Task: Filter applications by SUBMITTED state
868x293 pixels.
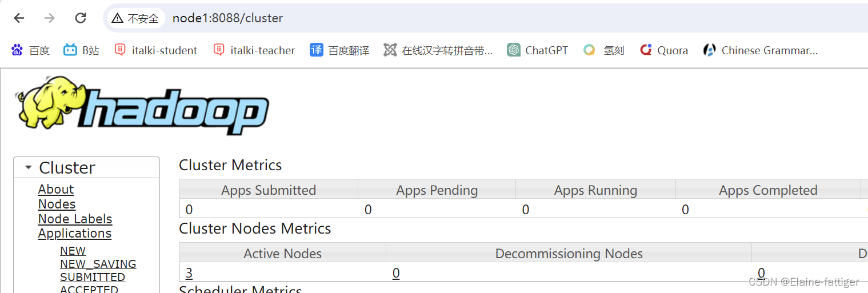Action: (x=93, y=277)
